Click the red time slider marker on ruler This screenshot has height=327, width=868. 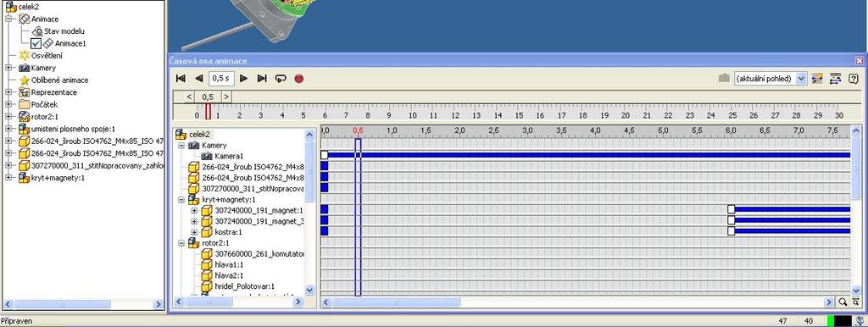point(209,112)
